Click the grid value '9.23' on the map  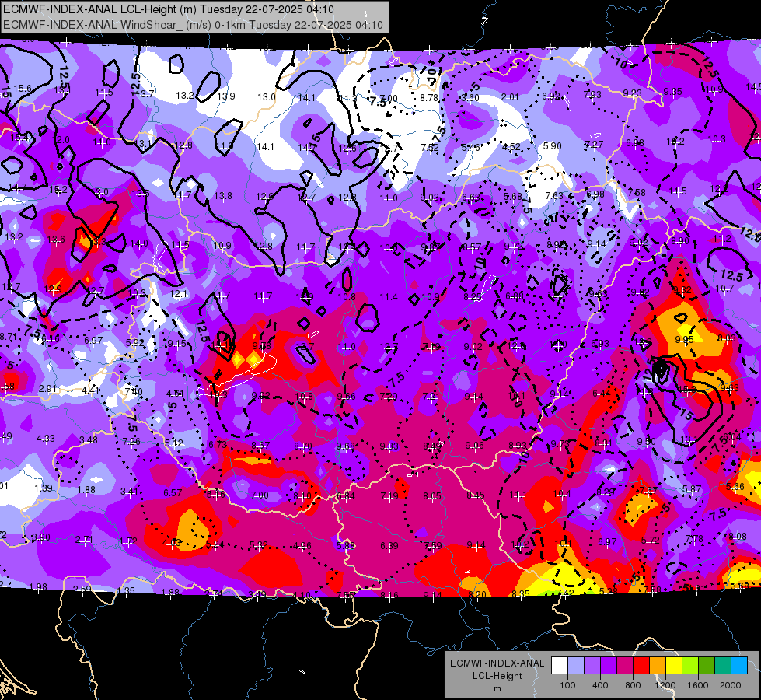point(633,93)
